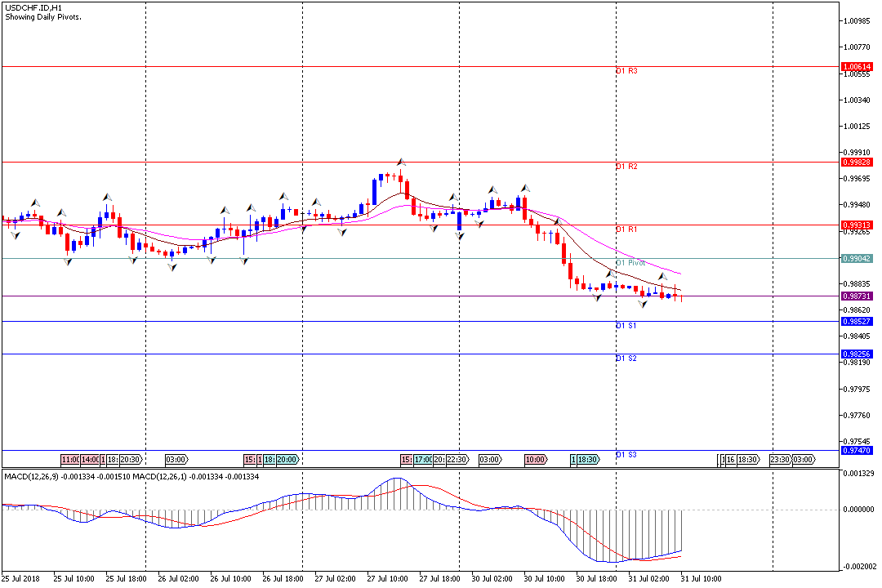882x588 pixels.
Task: Click the '27 Jul 10:00' time axis label
Action: click(388, 578)
